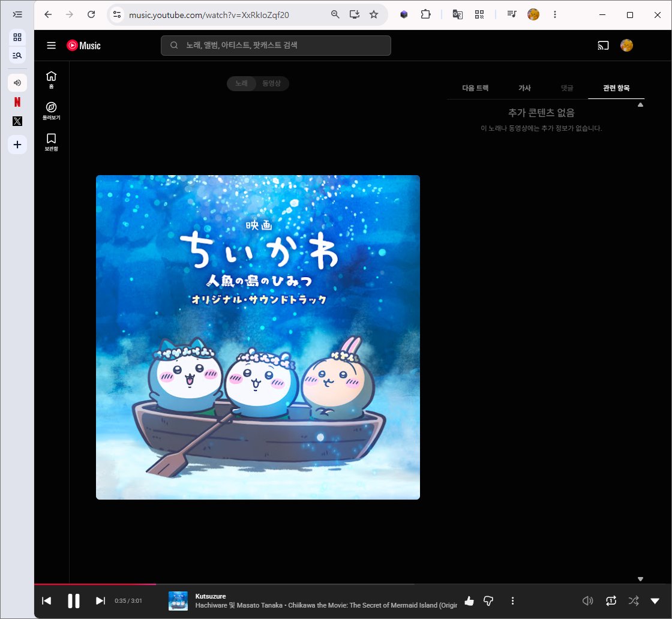Open the browser three-dot menu

[555, 14]
